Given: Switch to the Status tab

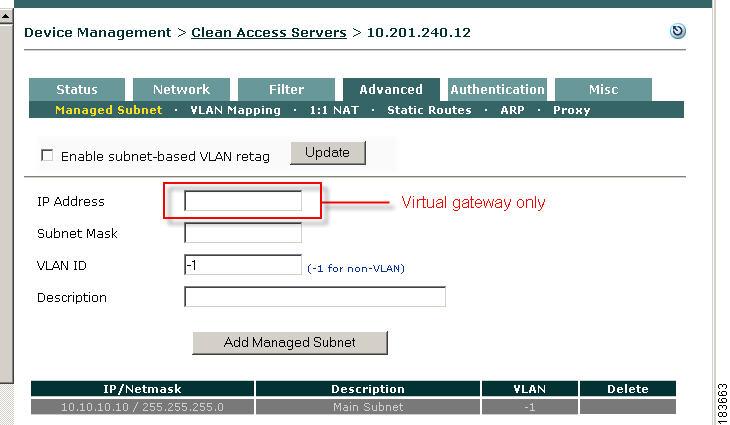Looking at the screenshot, I should 77,89.
